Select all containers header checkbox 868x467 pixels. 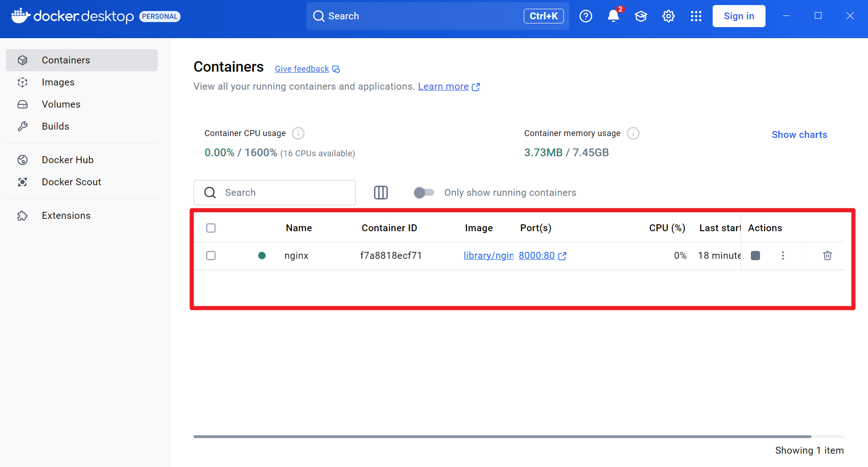click(x=211, y=228)
